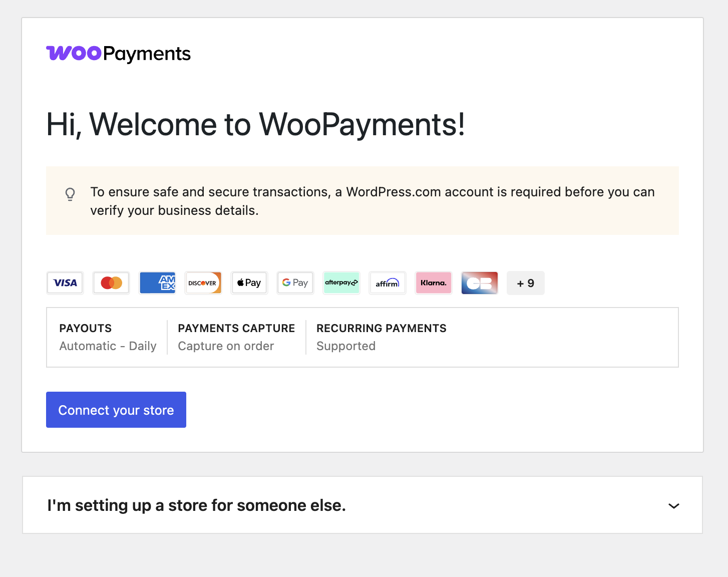Click the Affirm payment icon
Screen dimensions: 728x577
click(x=388, y=283)
